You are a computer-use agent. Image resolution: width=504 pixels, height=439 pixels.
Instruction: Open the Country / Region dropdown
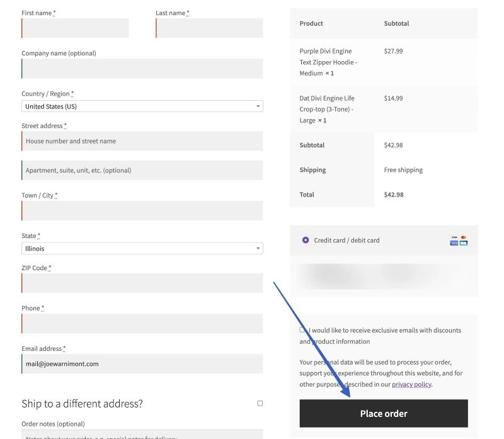(x=142, y=106)
